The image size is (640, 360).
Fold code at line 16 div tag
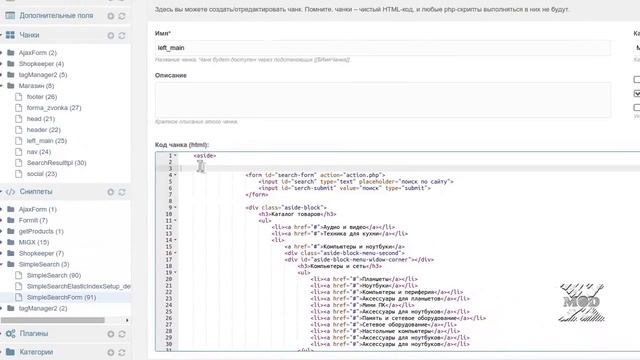pyautogui.click(x=176, y=253)
